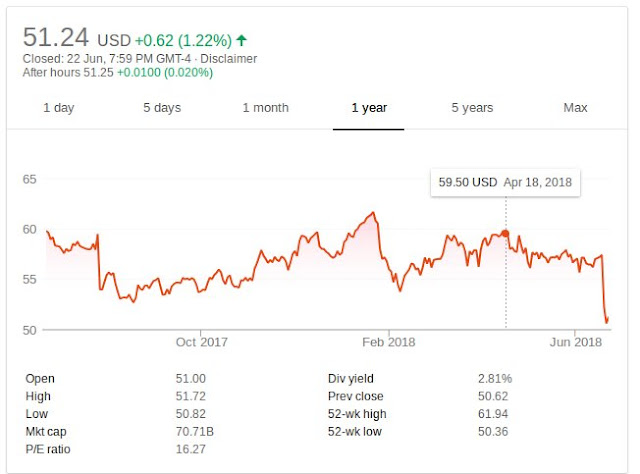Click the 52-wk high value 61.94

coord(493,413)
